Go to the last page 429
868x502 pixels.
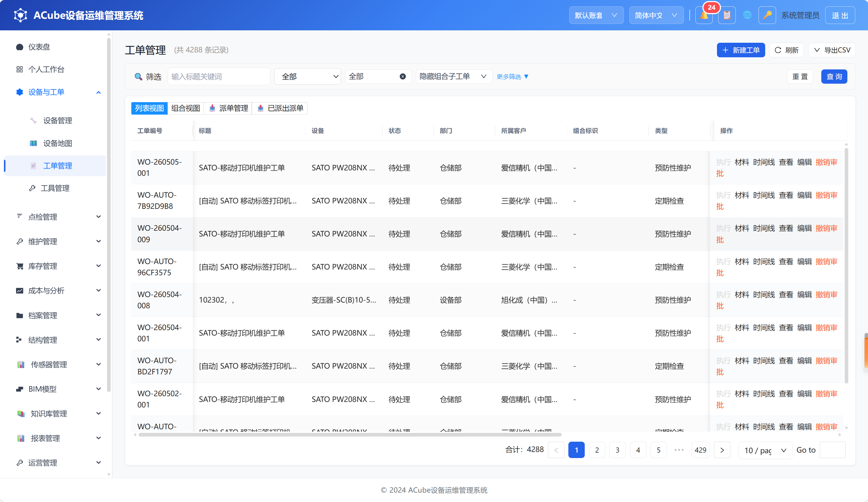700,450
